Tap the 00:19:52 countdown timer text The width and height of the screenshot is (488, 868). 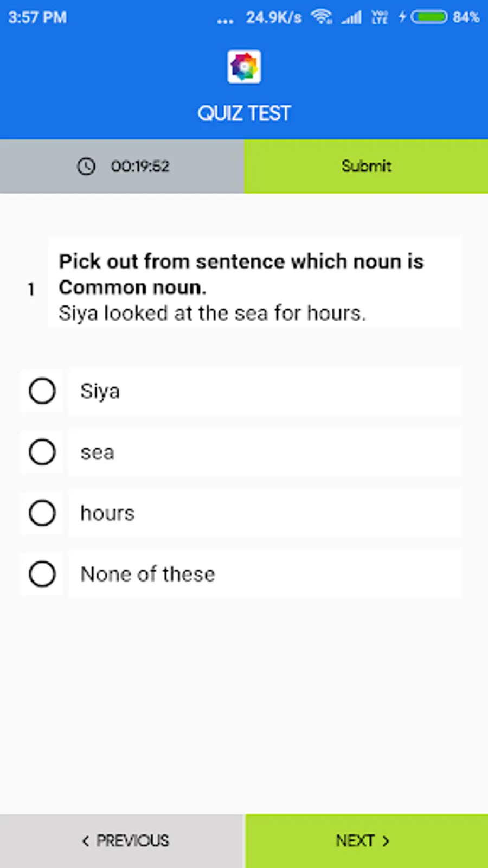pos(140,166)
